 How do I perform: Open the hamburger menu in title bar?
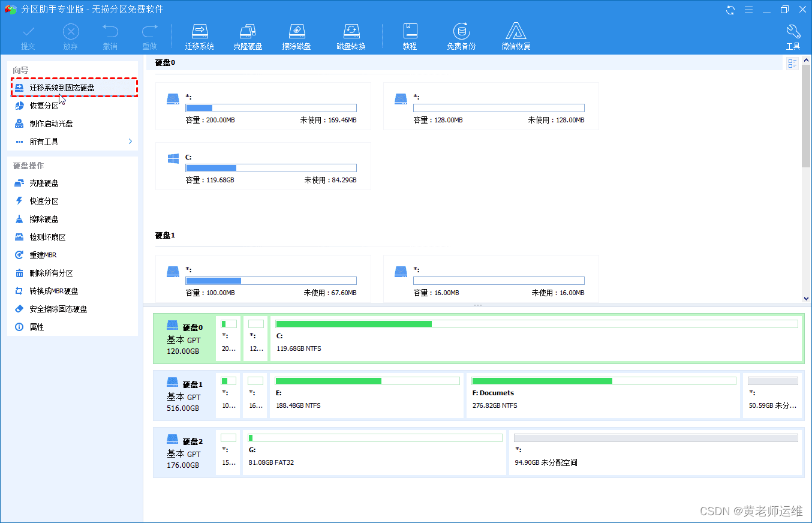(x=748, y=10)
